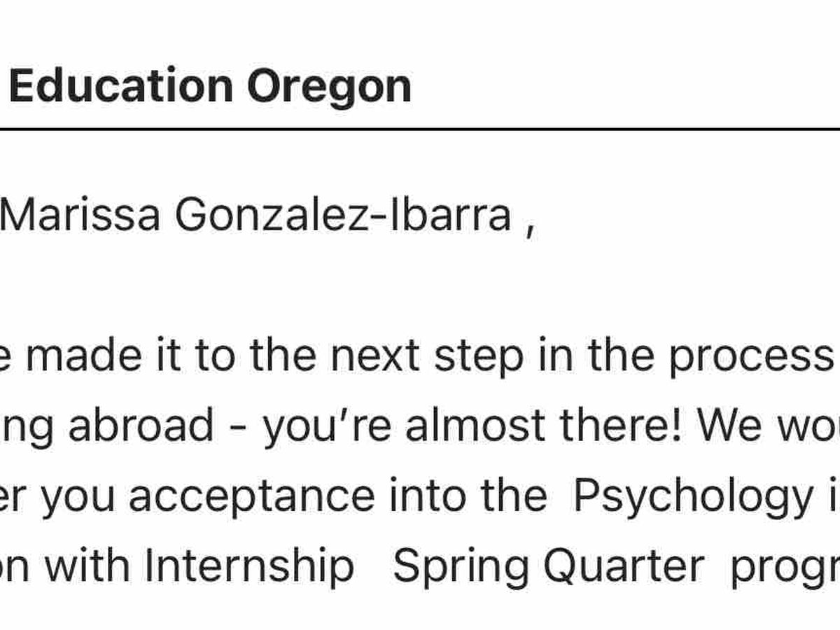Click the comma after the recipient name
Screen dimensions: 840x630
528,223
